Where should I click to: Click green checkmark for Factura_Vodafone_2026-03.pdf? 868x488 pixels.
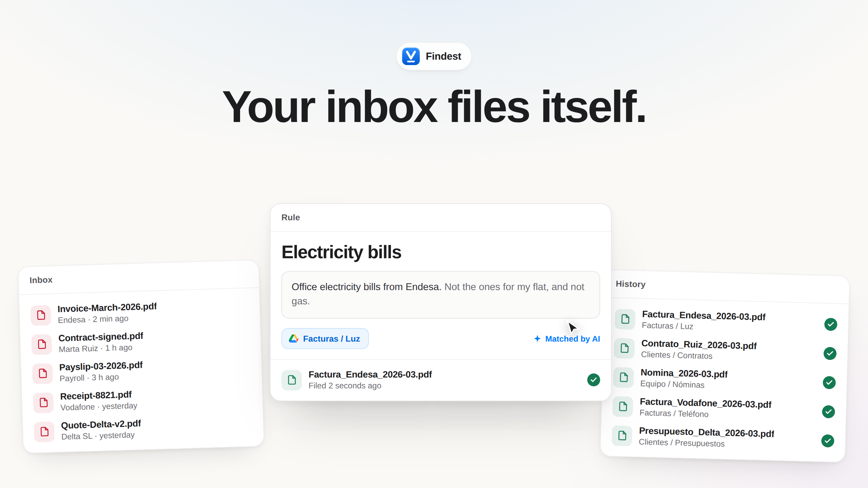coord(828,412)
